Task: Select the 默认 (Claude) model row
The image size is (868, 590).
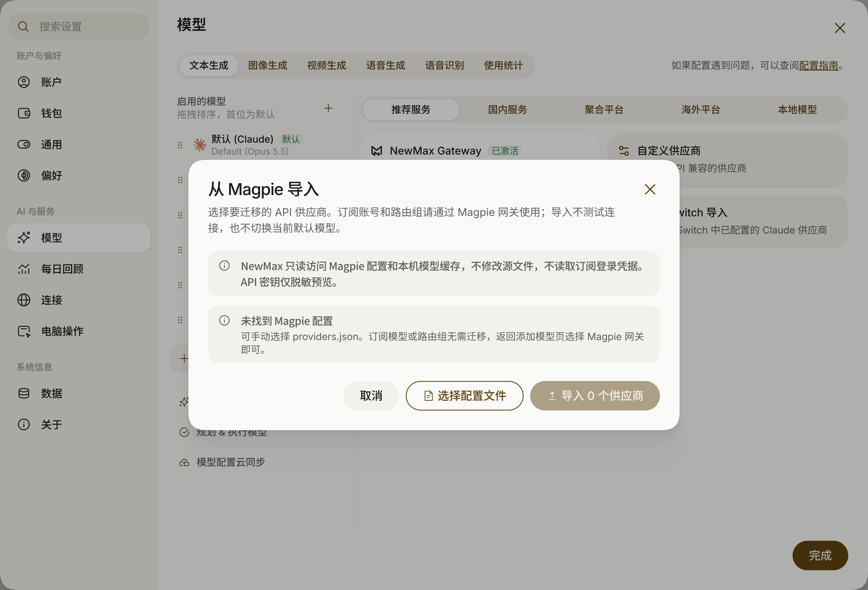Action: coord(262,145)
